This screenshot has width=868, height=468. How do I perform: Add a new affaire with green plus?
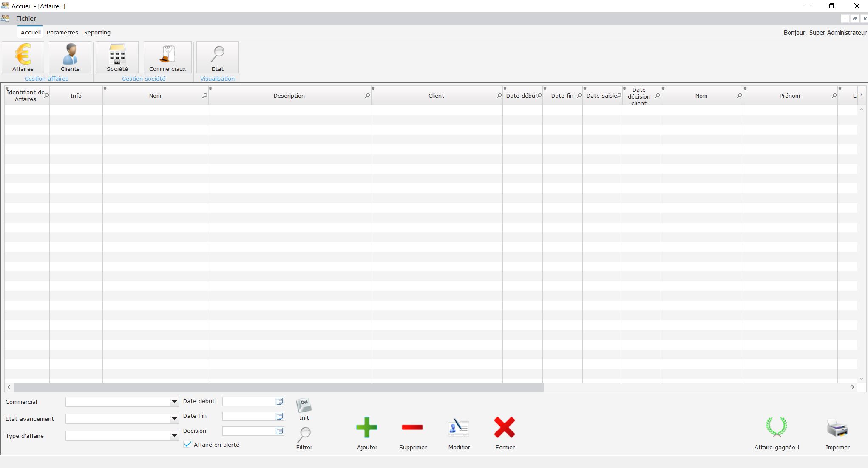tap(367, 428)
